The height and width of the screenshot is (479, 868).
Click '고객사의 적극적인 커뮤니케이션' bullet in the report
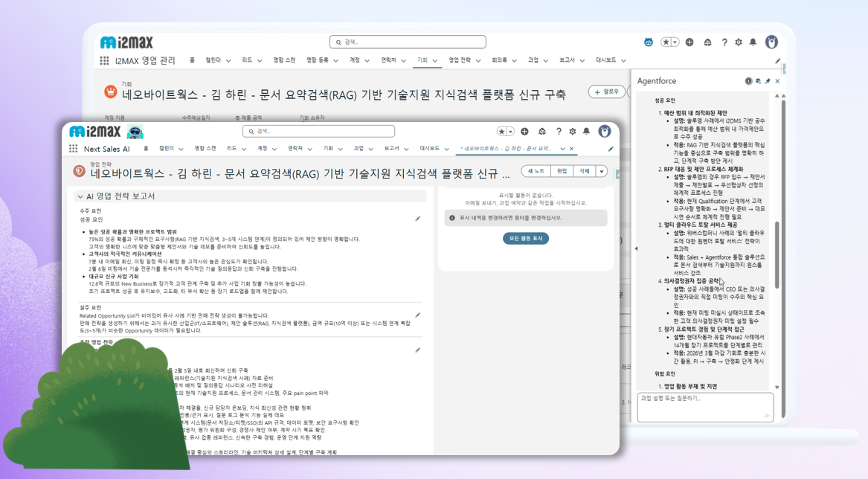[x=125, y=254]
